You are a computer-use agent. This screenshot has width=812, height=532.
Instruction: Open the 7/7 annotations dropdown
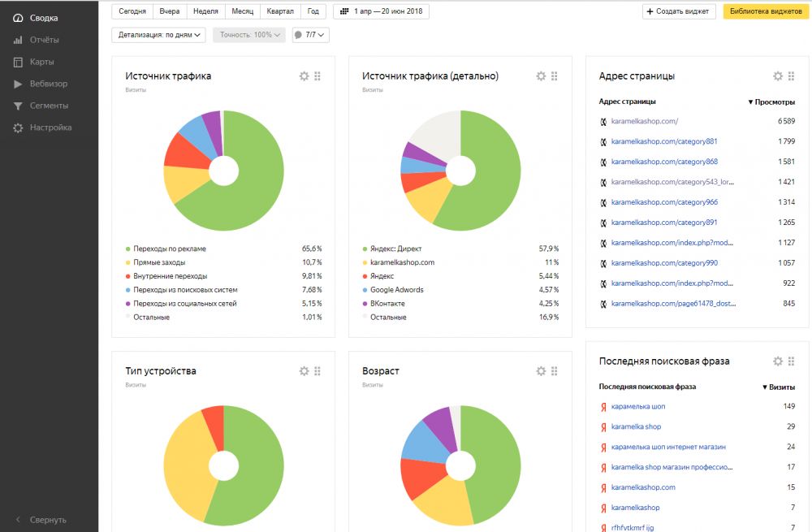[x=311, y=35]
